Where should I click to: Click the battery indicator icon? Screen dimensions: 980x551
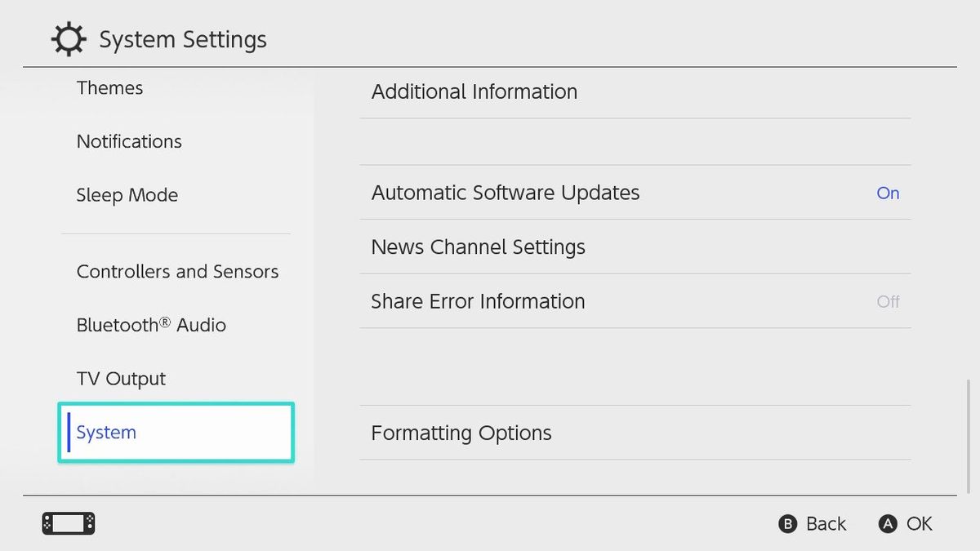68,523
